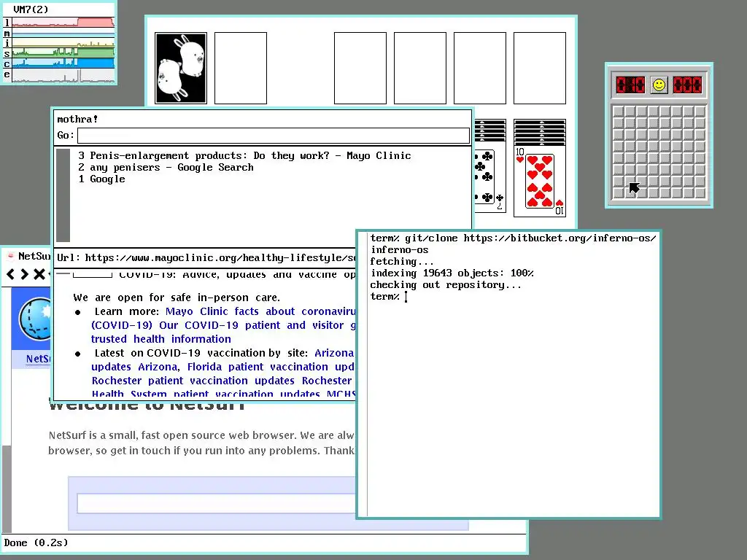Screen dimensions: 747x560
Task: Pick the ten of hearts card
Action: coord(540,181)
